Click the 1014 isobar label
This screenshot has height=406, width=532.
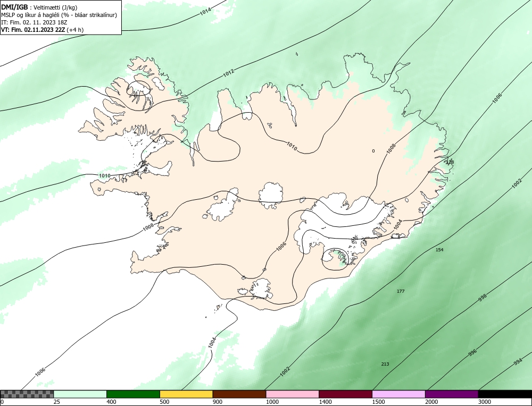[x=205, y=11]
